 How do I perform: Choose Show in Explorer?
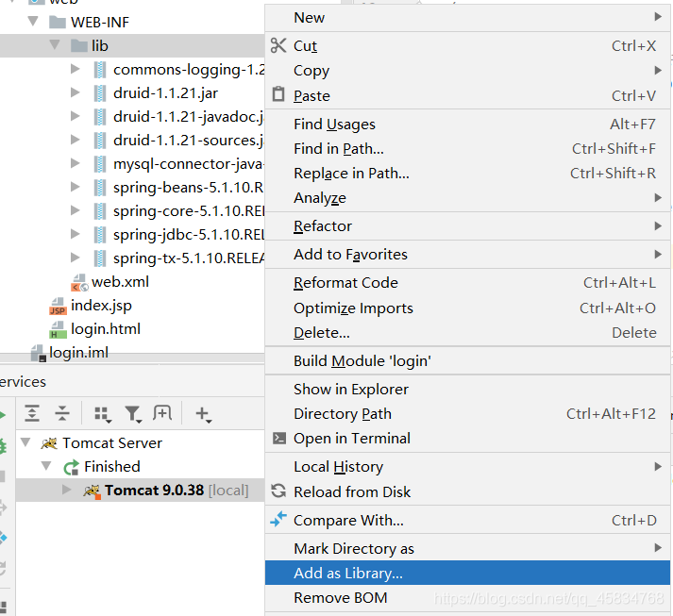pos(467,389)
